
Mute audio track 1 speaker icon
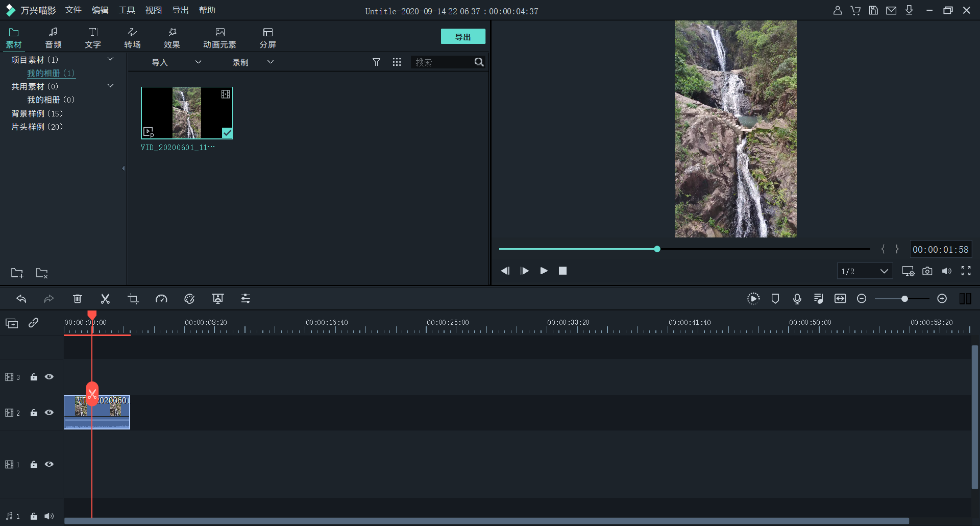pyautogui.click(x=49, y=516)
